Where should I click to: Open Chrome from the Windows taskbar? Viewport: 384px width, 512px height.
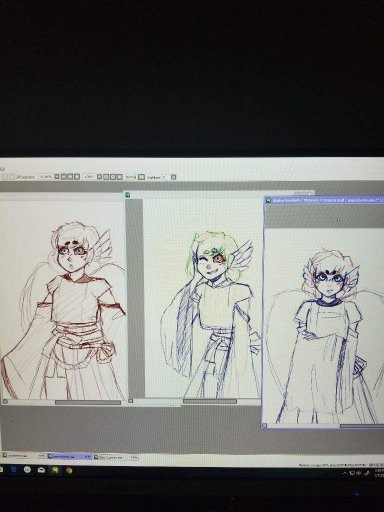pyautogui.click(x=69, y=470)
